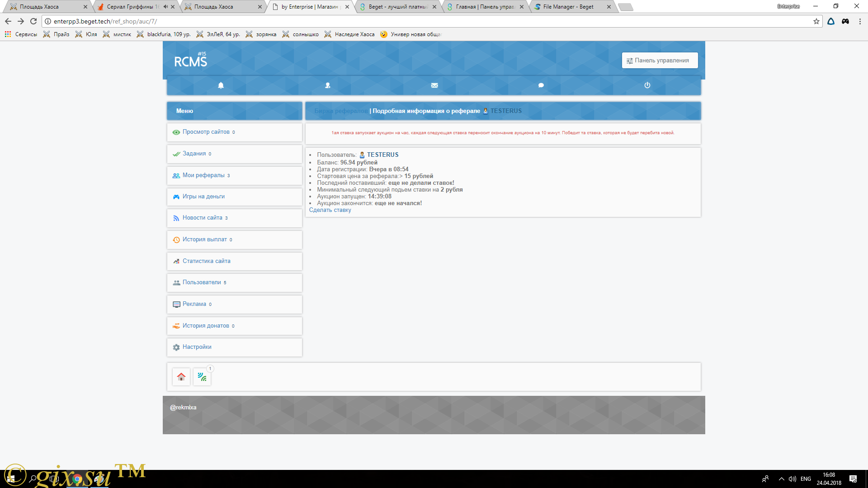
Task: Open Наследие Хаоса bookmark
Action: pyautogui.click(x=349, y=34)
